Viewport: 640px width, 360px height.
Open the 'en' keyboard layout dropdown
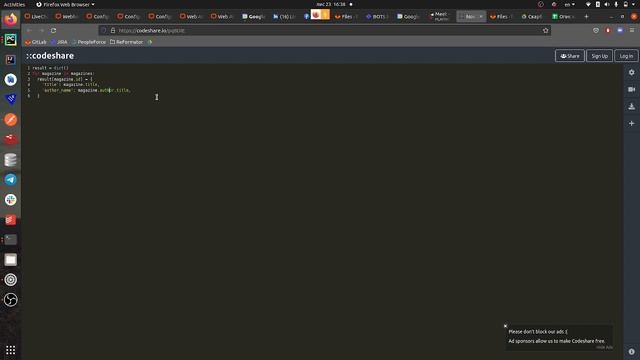569,4
